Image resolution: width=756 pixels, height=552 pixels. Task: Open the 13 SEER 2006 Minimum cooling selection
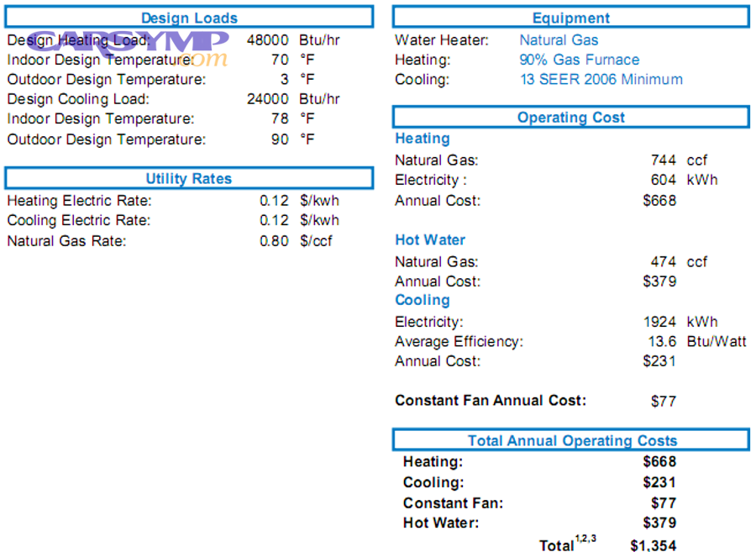[x=601, y=80]
